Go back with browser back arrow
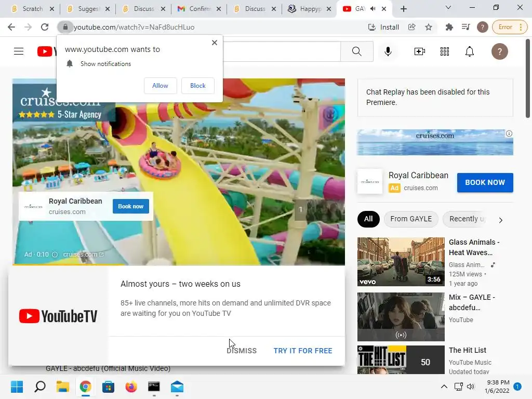 pos(11,27)
